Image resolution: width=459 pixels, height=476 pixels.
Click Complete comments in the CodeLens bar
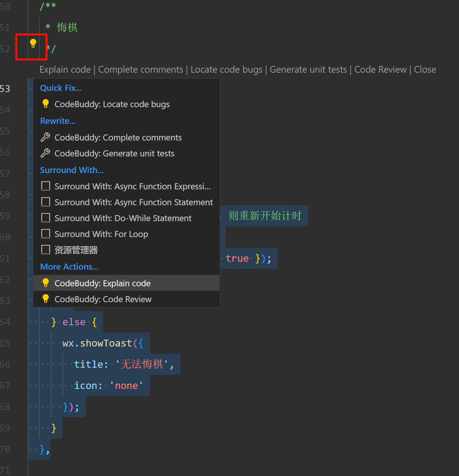pyautogui.click(x=140, y=70)
